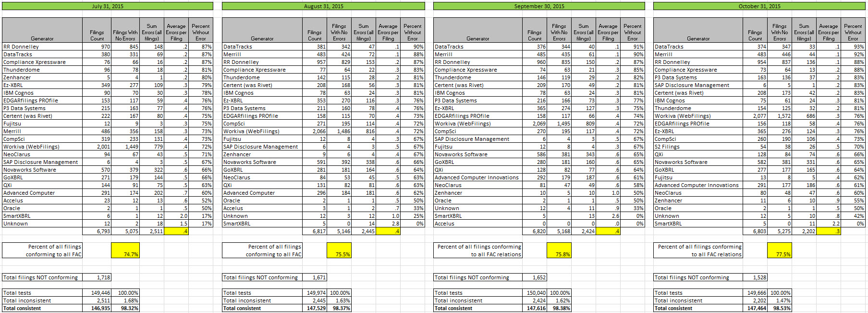This screenshot has width=868, height=313.
Task: Select the Total consistent value 146,935
Action: click(x=97, y=308)
